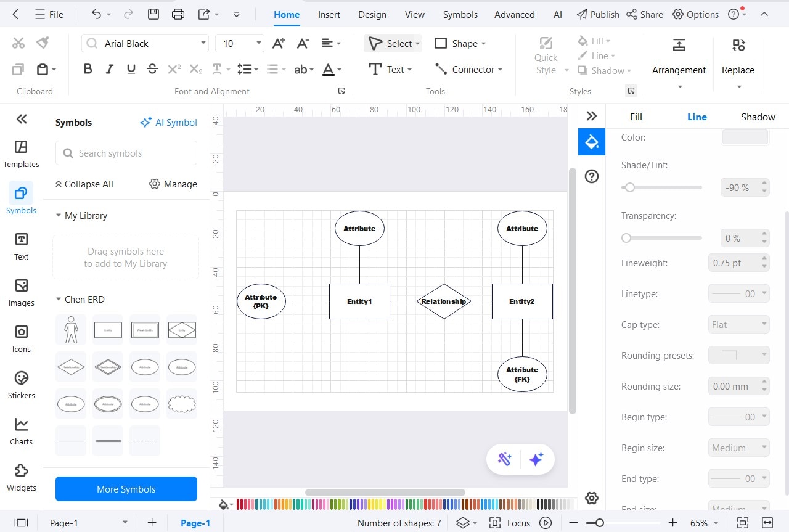Click Fit to page icon in status bar
The height and width of the screenshot is (532, 789).
coord(742,523)
